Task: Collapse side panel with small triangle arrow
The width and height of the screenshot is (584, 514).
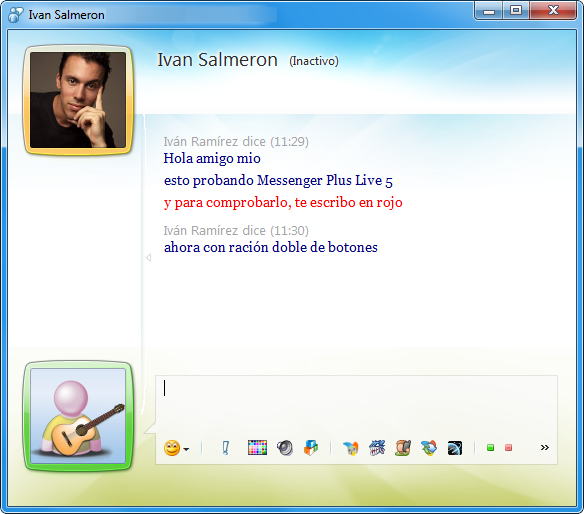Action: (x=148, y=257)
